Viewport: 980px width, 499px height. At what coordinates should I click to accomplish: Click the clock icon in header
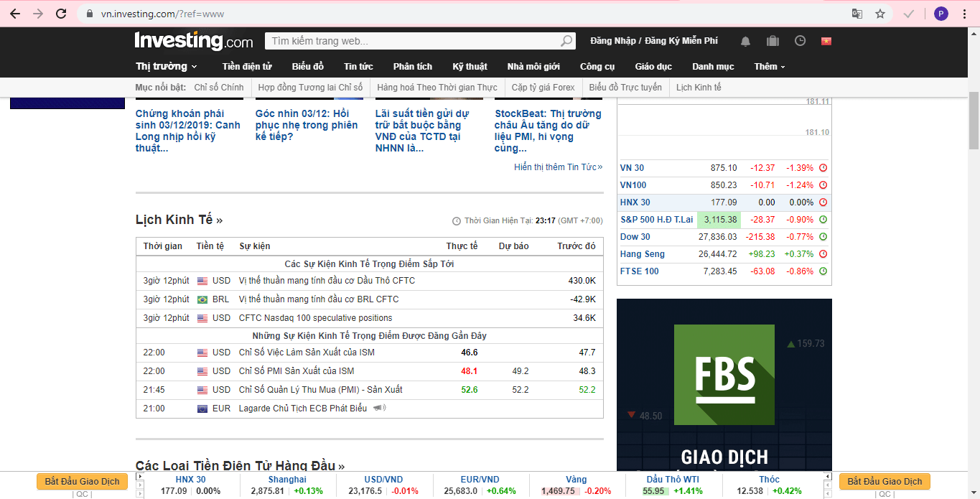tap(800, 41)
